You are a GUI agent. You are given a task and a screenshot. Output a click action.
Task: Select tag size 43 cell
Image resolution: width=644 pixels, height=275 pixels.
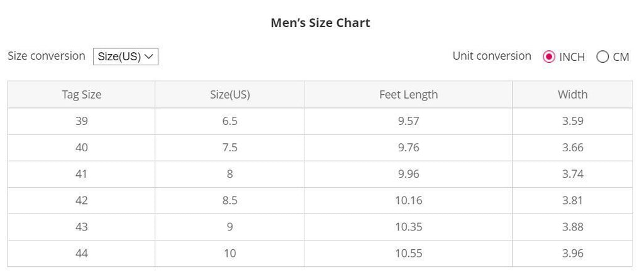(x=81, y=227)
